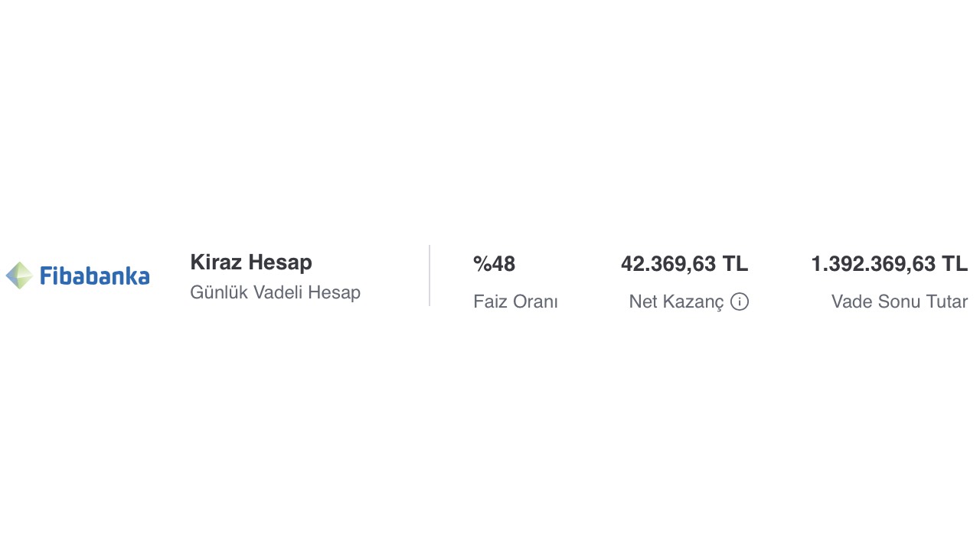The width and height of the screenshot is (980, 551).
Task: Select the Vade Sonu Tutar label
Action: click(x=899, y=302)
